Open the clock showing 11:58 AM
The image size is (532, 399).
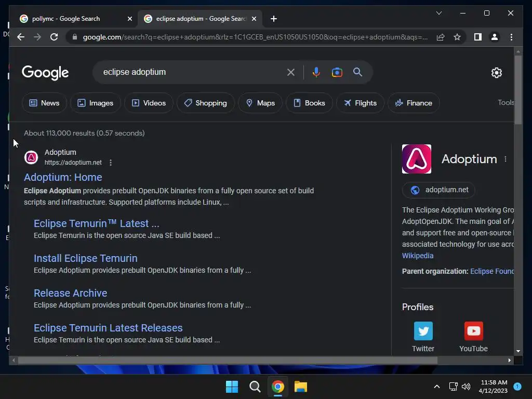(x=494, y=387)
